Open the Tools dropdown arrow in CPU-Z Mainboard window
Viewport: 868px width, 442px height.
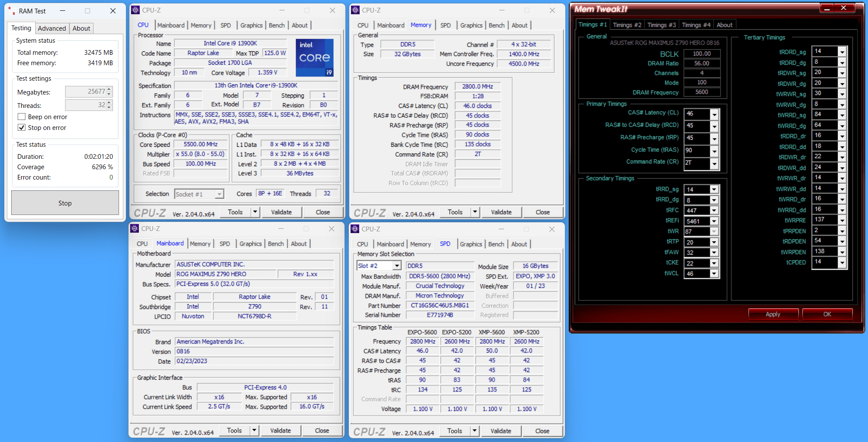[x=254, y=430]
